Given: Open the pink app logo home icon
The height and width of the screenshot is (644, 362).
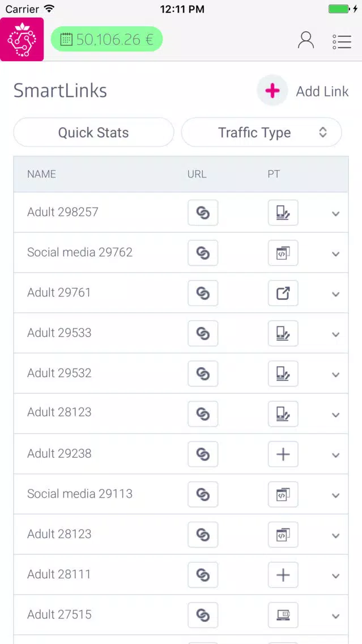Looking at the screenshot, I should pyautogui.click(x=22, y=40).
